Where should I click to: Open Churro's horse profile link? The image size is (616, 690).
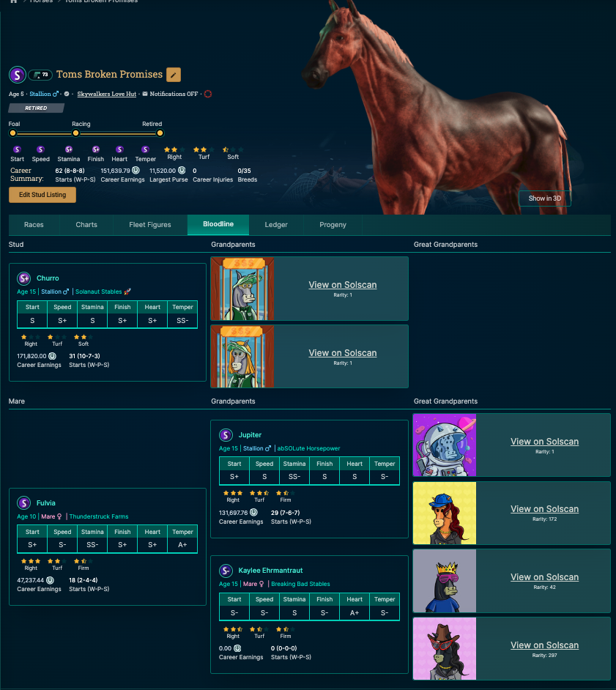point(48,278)
